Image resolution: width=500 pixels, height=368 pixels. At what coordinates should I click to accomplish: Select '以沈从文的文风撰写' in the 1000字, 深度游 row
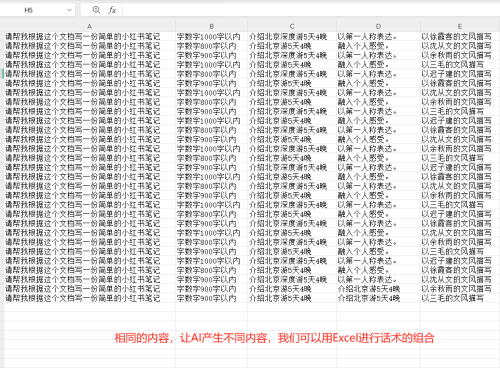(456, 92)
